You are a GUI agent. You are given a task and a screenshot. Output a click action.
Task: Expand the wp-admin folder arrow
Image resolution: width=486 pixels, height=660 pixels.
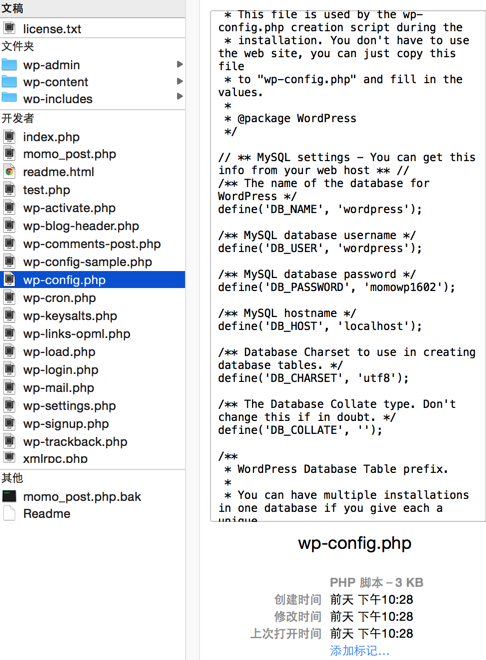[180, 64]
